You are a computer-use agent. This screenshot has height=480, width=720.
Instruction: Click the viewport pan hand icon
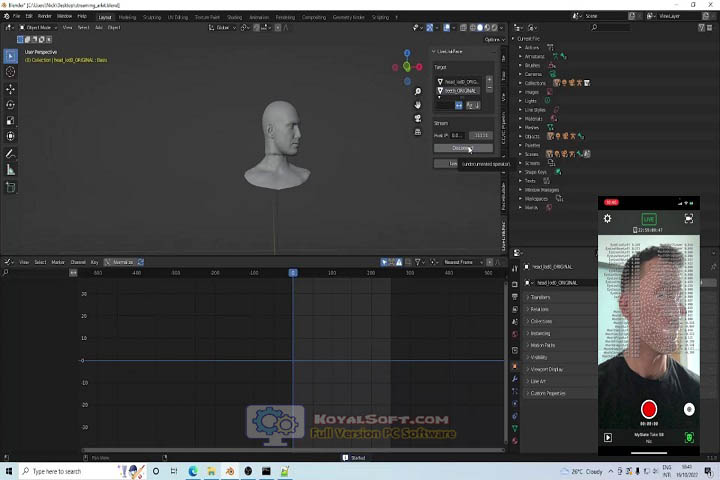(x=418, y=105)
